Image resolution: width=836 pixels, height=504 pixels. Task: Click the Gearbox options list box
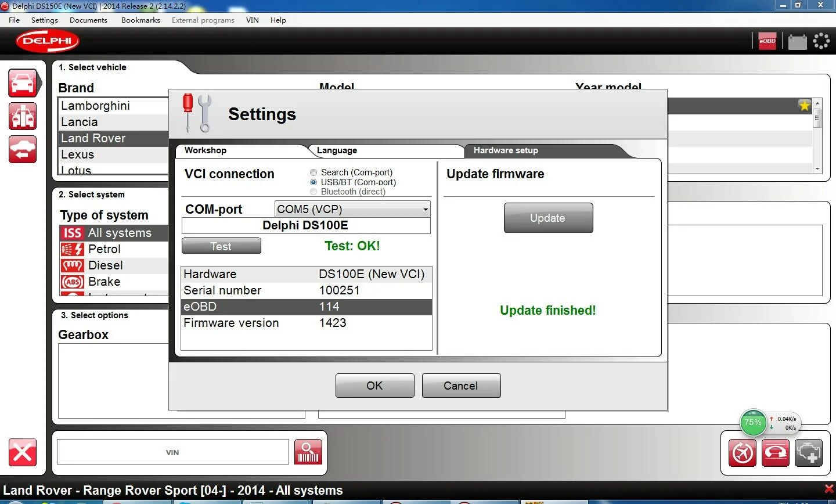(113, 380)
